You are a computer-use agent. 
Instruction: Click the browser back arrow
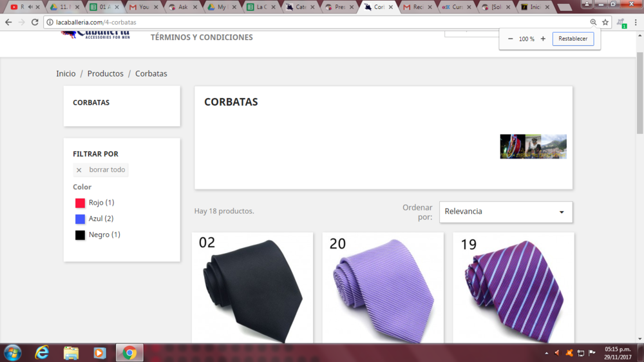[8, 22]
